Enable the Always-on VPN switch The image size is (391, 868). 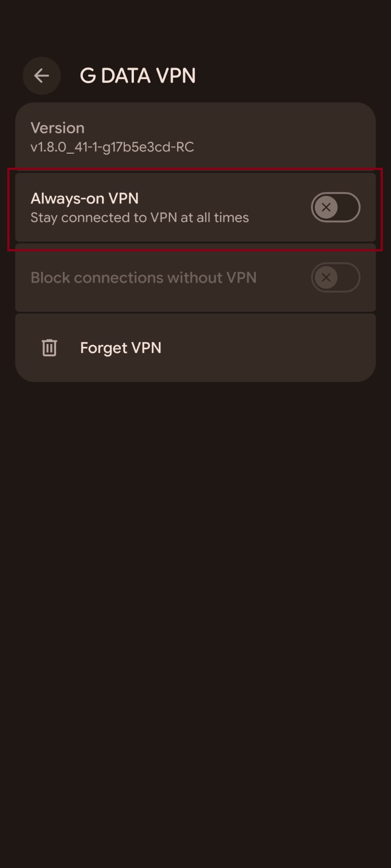coord(335,208)
